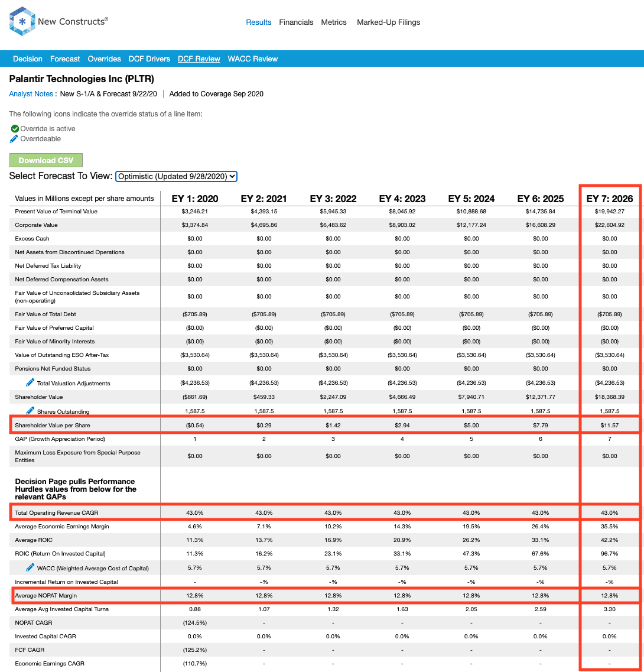Click green checkmark Override is active icon
Image resolution: width=644 pixels, height=672 pixels.
(15, 129)
